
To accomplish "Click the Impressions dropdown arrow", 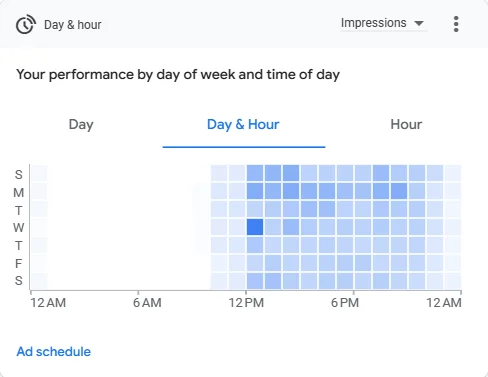I will click(419, 23).
